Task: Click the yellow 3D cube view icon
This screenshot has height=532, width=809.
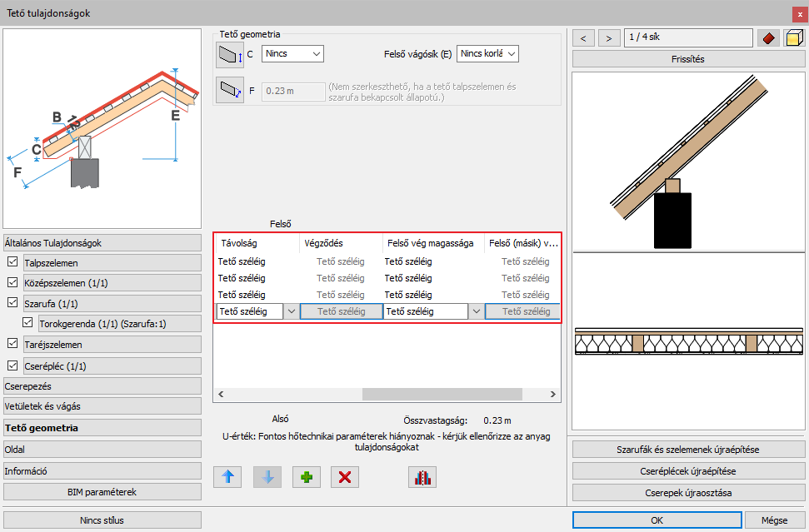Action: click(794, 38)
